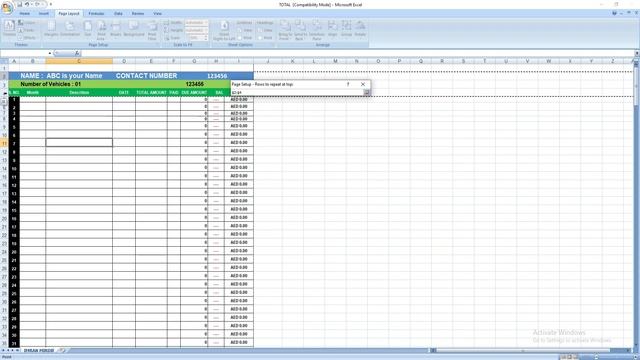Click cell 'NAME : ABC is your Name'
Image resolution: width=640 pixels, height=360 pixels.
pos(61,76)
